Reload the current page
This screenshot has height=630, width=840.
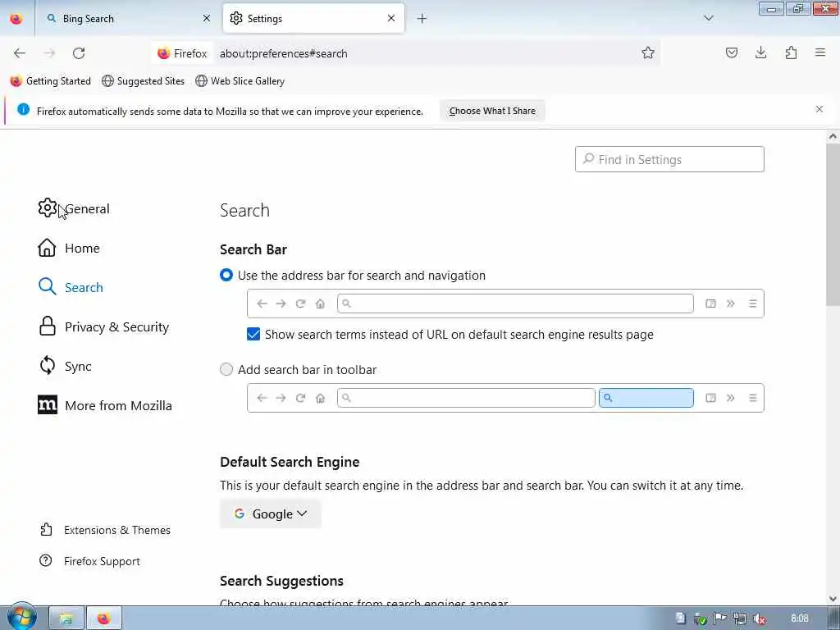pos(79,53)
